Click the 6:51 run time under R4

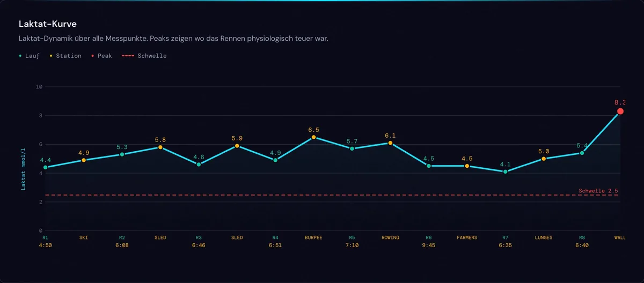tap(275, 245)
